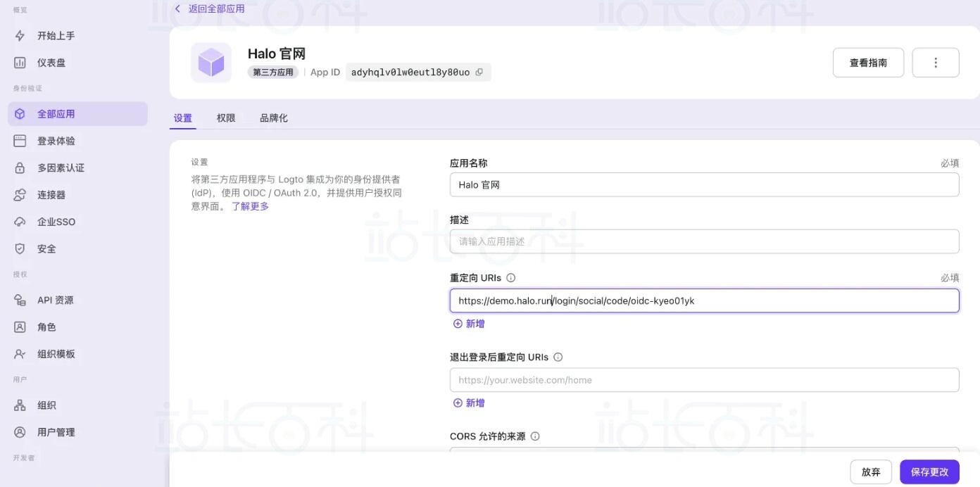
Task: Switch to the 权限 tab
Action: 226,118
